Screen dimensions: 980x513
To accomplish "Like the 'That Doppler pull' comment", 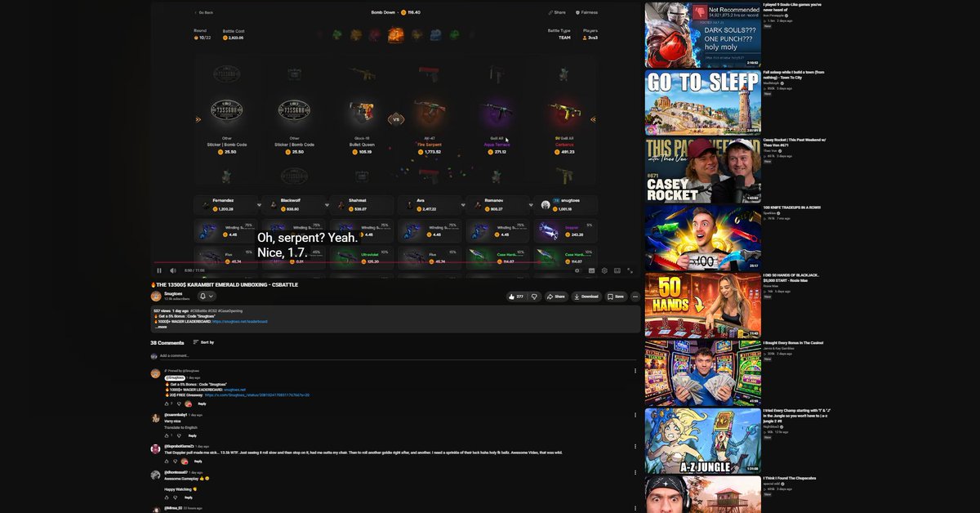I will [x=167, y=461].
